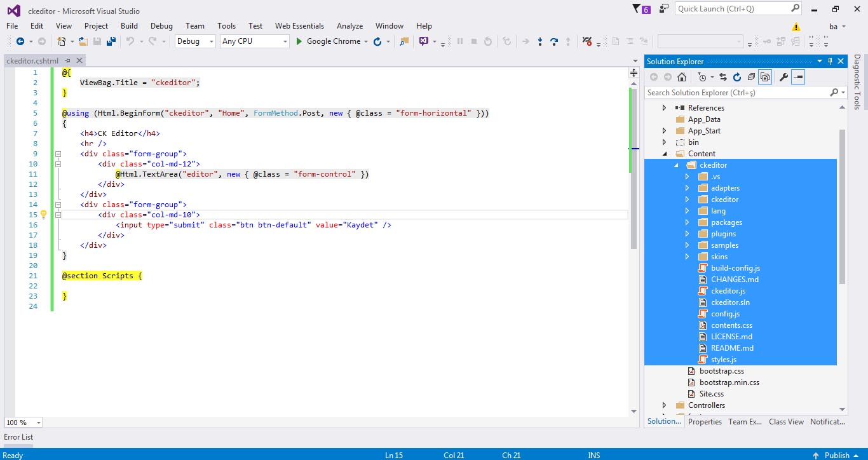Viewport: 868px width, 460px height.
Task: Click the Save All toolbar icon
Action: (111, 41)
